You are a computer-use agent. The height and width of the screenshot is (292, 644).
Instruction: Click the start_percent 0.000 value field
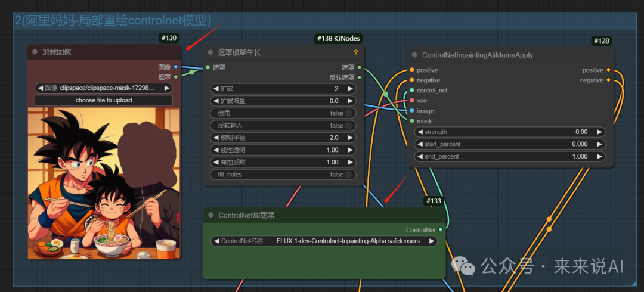pyautogui.click(x=510, y=144)
